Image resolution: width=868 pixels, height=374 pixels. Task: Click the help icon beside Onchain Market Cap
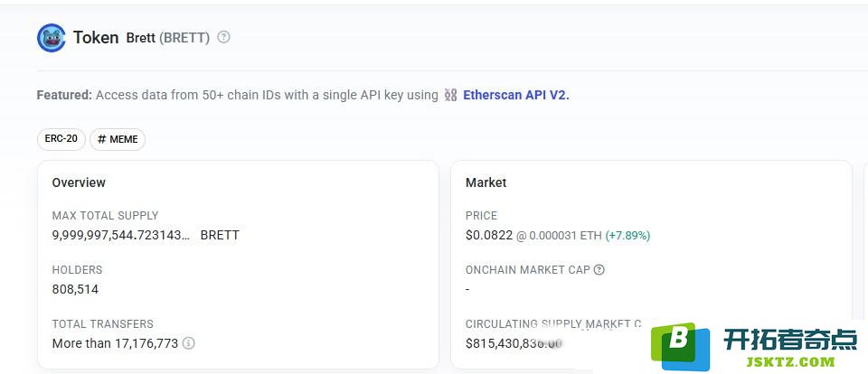(599, 270)
